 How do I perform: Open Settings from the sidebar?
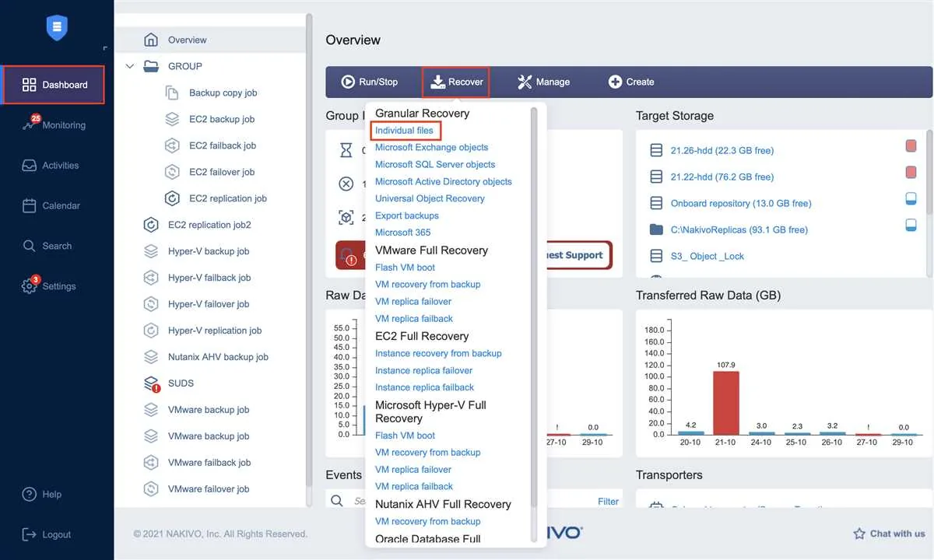(x=56, y=285)
